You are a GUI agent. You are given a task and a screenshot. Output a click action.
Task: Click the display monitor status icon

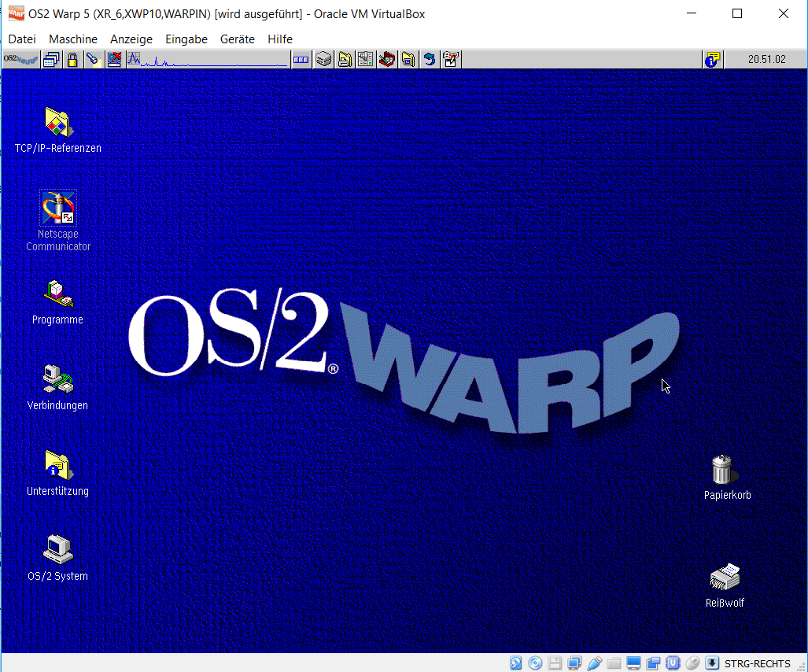coord(633,663)
